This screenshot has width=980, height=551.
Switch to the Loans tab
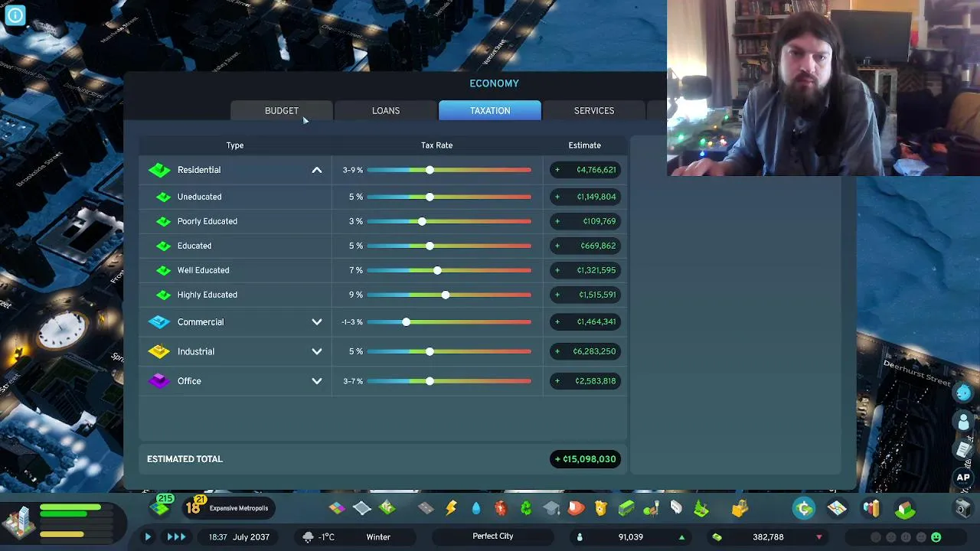(x=386, y=111)
